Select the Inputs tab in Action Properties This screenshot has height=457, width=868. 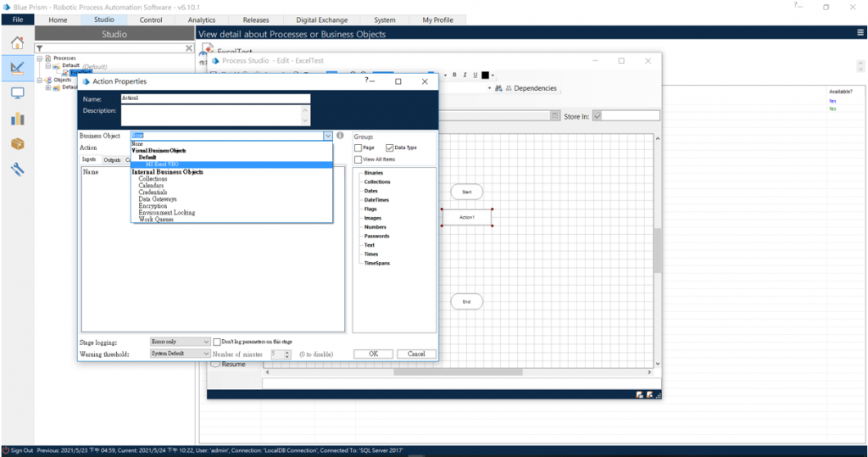point(89,159)
